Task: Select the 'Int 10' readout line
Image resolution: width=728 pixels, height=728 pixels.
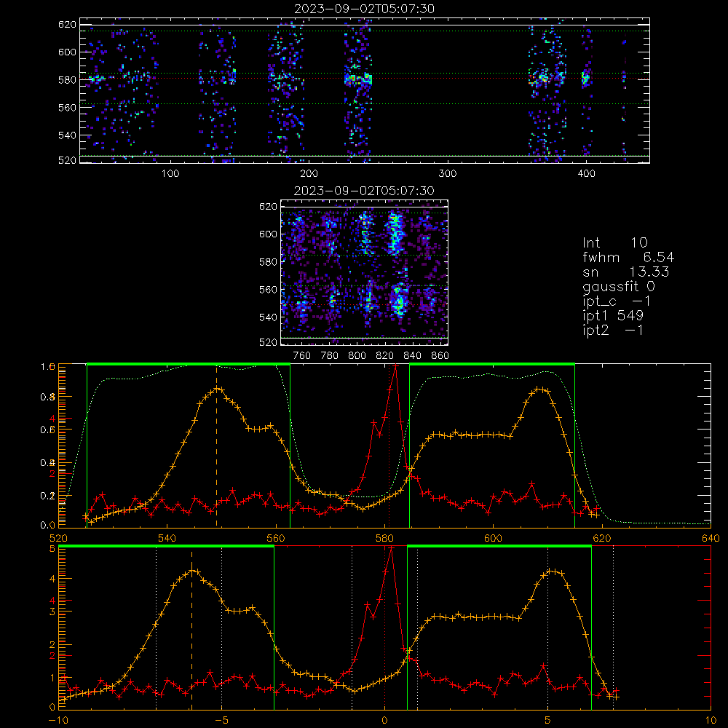Action: 614,242
